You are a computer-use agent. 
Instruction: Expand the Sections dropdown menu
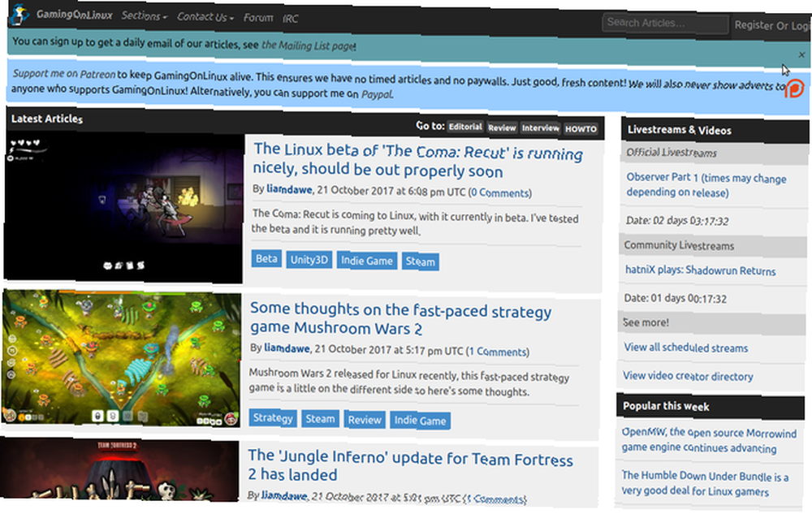[145, 16]
